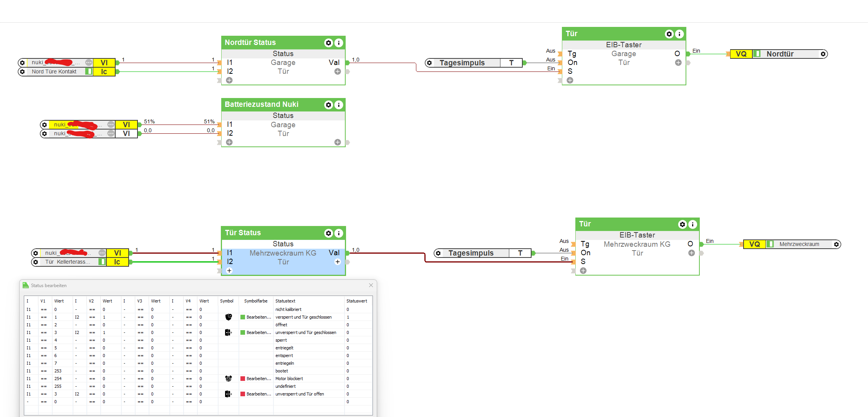
Task: Click Bearbeiten in the Motor blockiert row
Action: pos(258,379)
